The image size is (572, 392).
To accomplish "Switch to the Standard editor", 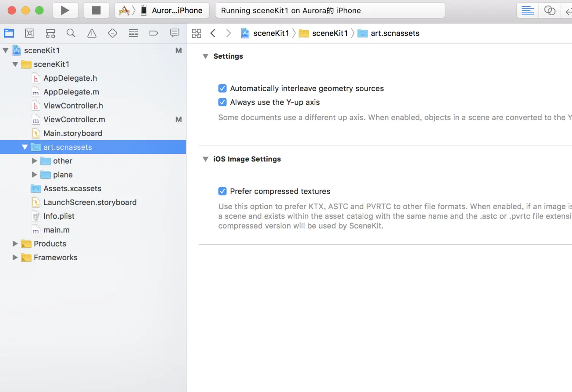I will 527,10.
